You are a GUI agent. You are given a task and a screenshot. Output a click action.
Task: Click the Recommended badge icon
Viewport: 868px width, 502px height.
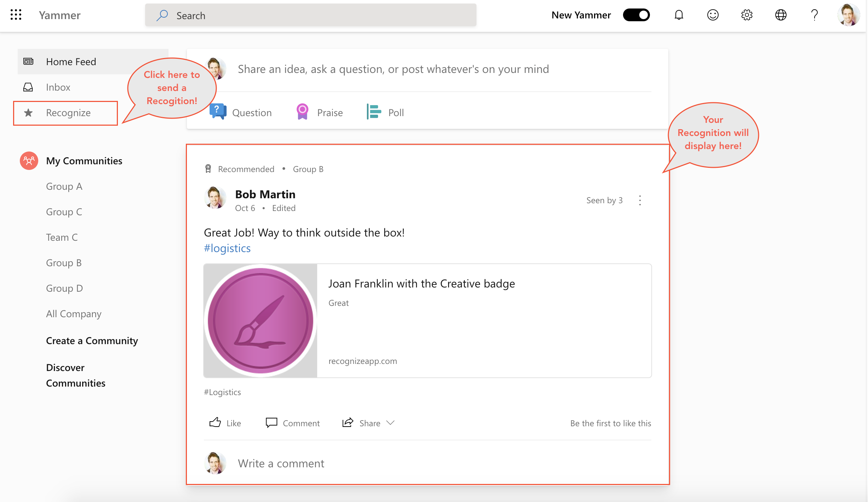coord(208,169)
